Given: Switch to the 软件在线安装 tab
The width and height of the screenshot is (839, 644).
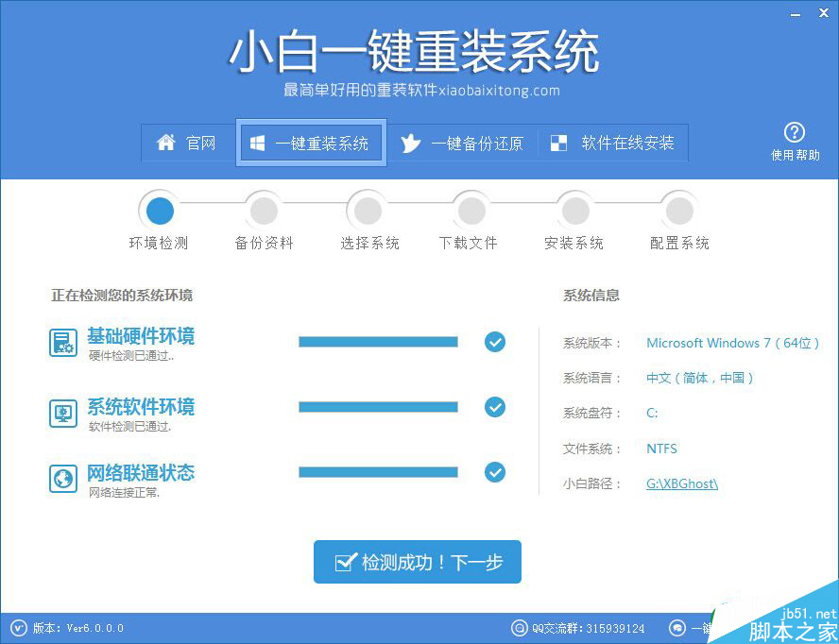Looking at the screenshot, I should pos(613,143).
